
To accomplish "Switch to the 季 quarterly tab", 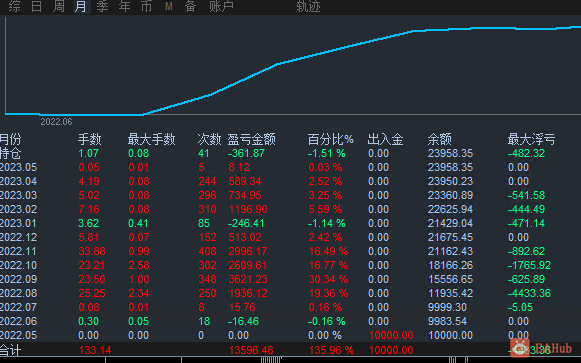I will pos(102,6).
